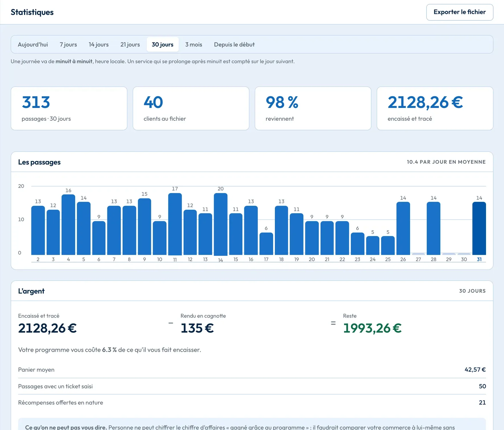Click the Exporter le fichier button
Screen dimensions: 504x430
(x=460, y=12)
